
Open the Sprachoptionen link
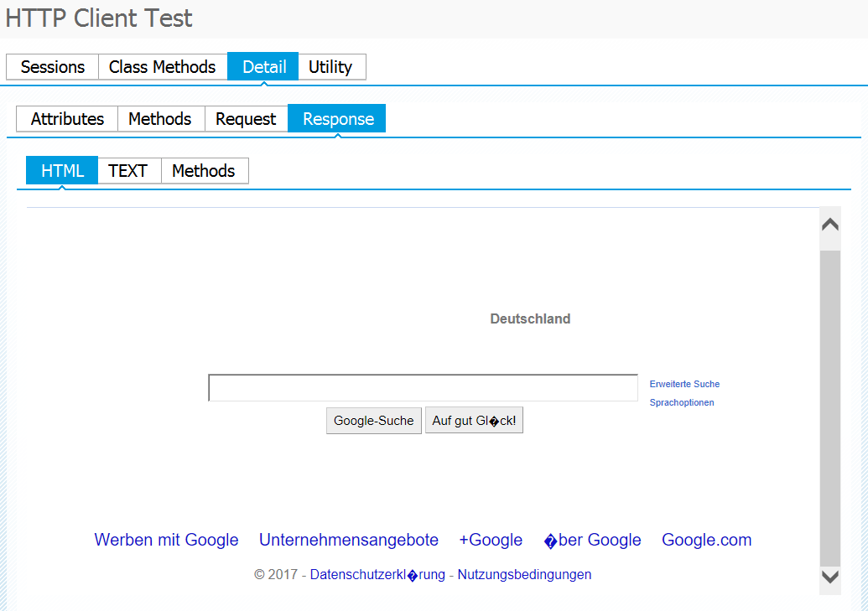(x=682, y=402)
